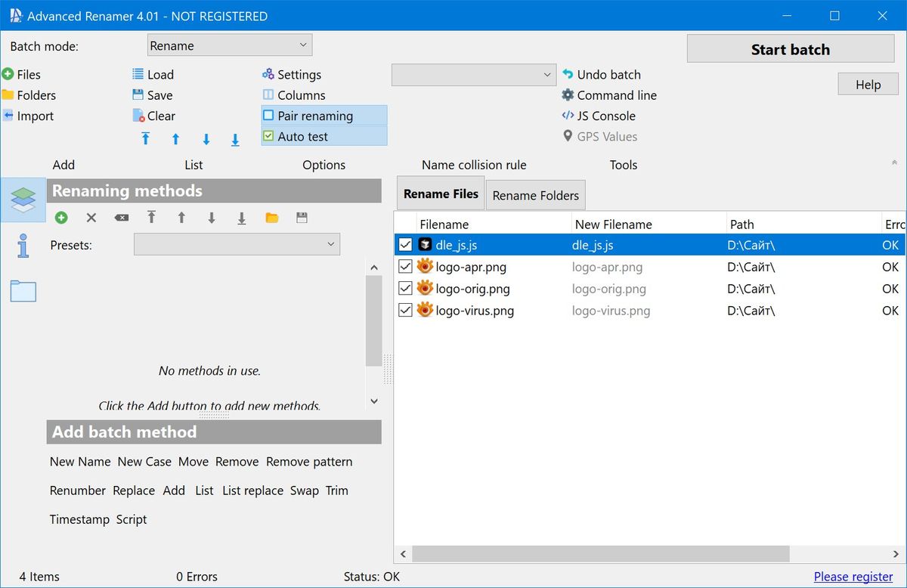Open the Please register link
The width and height of the screenshot is (907, 588).
coord(853,577)
